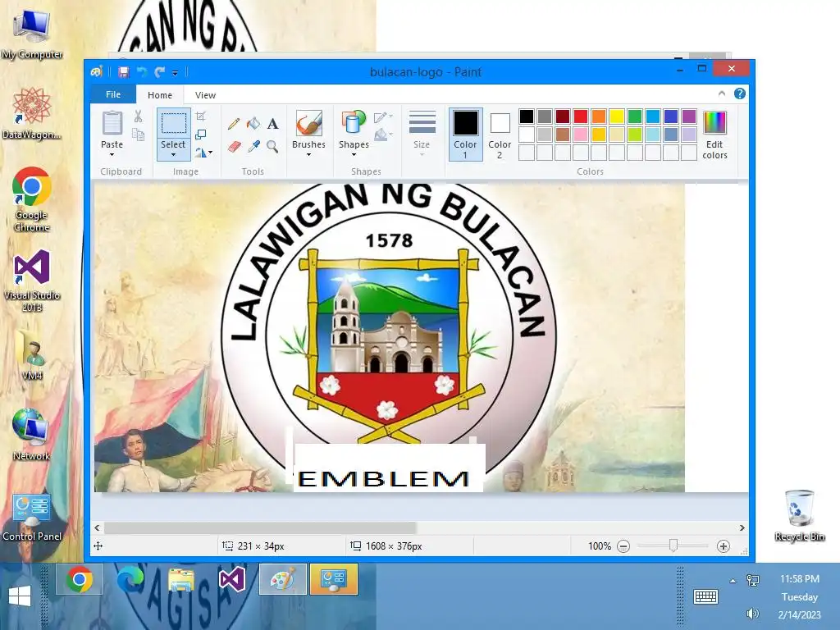Viewport: 840px width, 630px height.
Task: Select the Fill with color bucket tool
Action: (253, 124)
